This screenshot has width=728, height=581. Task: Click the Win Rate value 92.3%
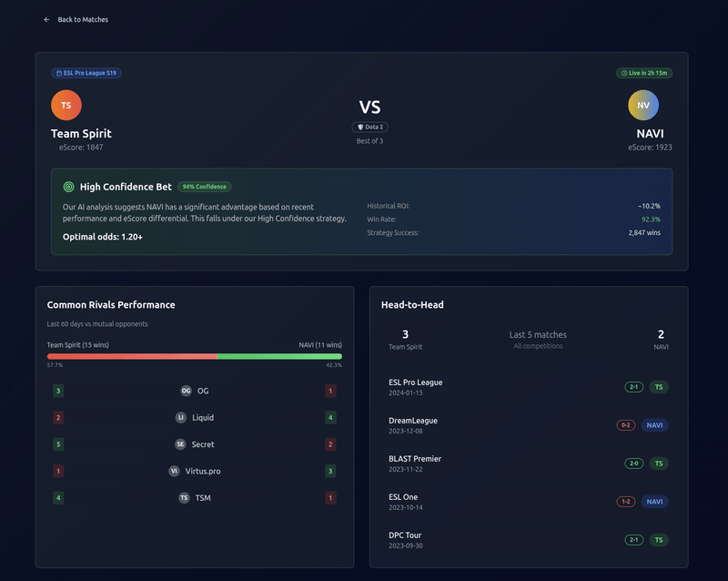click(651, 219)
